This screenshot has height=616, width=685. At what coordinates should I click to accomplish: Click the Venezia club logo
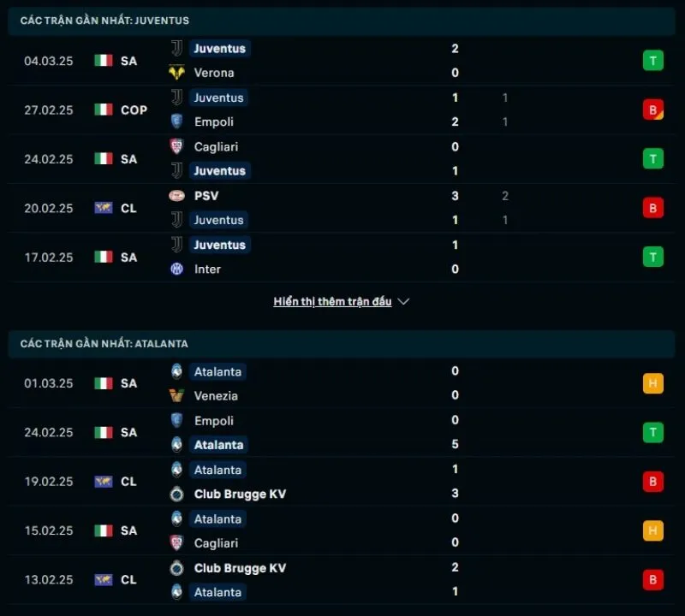[x=178, y=395]
